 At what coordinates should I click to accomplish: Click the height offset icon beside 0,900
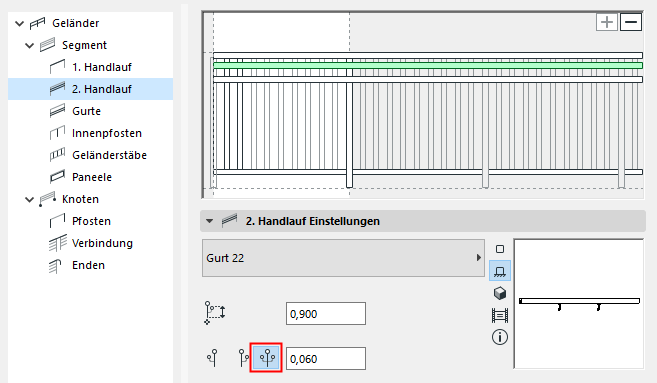pos(215,313)
